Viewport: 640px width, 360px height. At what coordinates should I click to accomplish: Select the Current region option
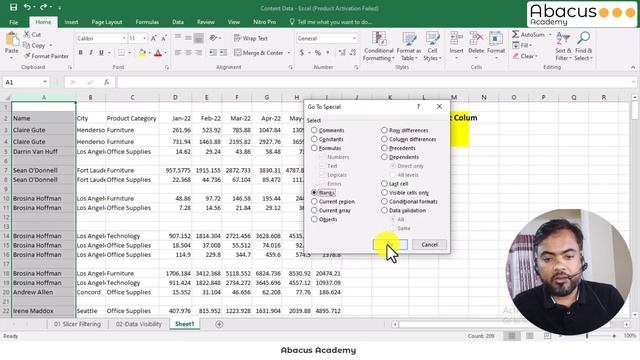click(314, 202)
